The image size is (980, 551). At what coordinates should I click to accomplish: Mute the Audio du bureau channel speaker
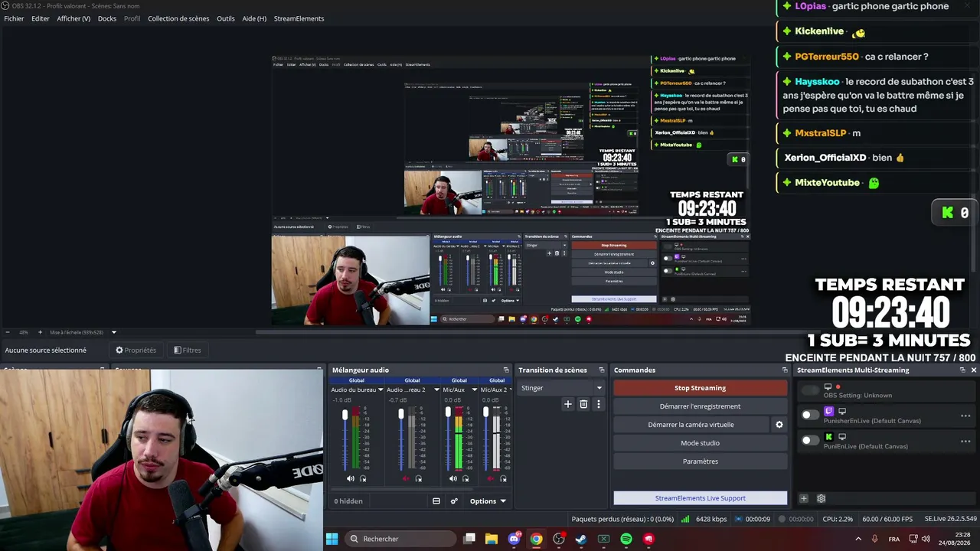tap(351, 479)
